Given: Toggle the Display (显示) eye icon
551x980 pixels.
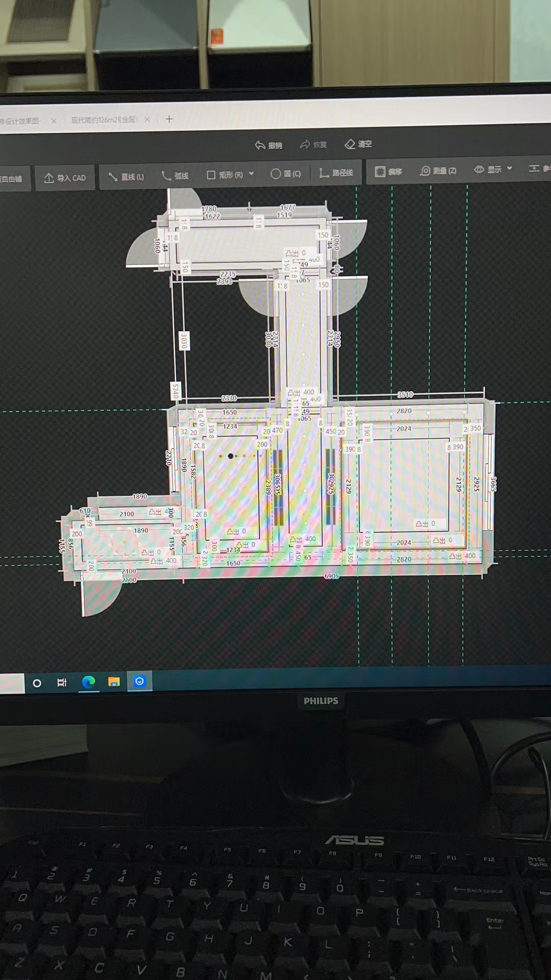Looking at the screenshot, I should click(x=479, y=169).
